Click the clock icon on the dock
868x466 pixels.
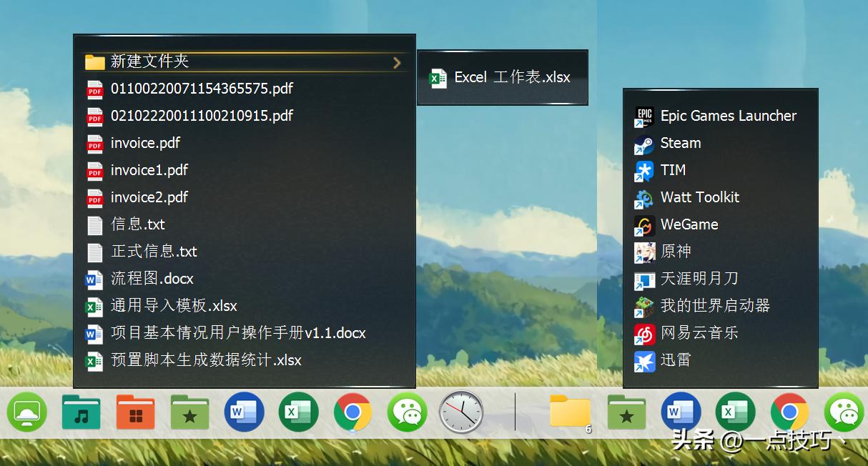click(x=461, y=413)
